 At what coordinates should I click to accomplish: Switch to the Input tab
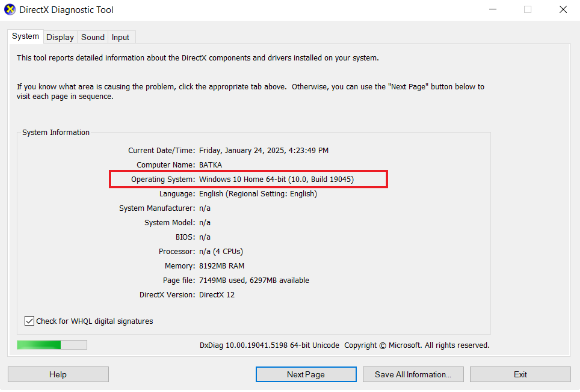coord(120,37)
